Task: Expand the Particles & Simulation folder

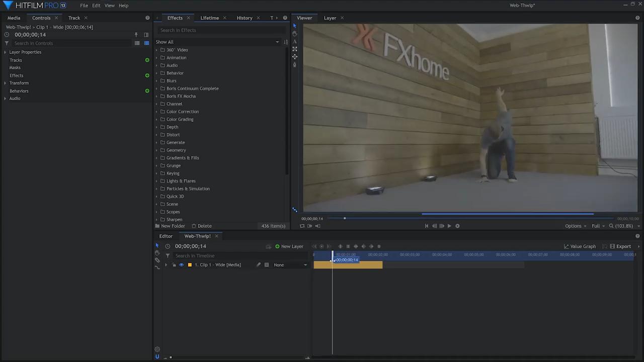Action: (156, 189)
